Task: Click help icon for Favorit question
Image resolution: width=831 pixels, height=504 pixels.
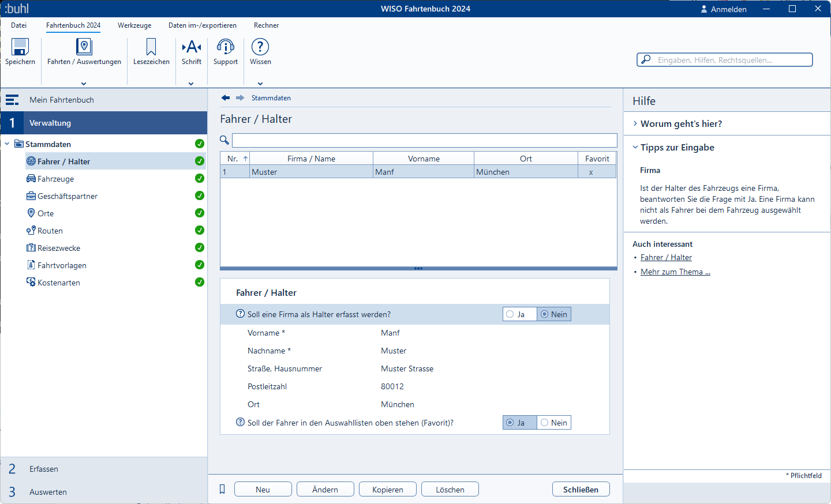Action: pos(241,422)
